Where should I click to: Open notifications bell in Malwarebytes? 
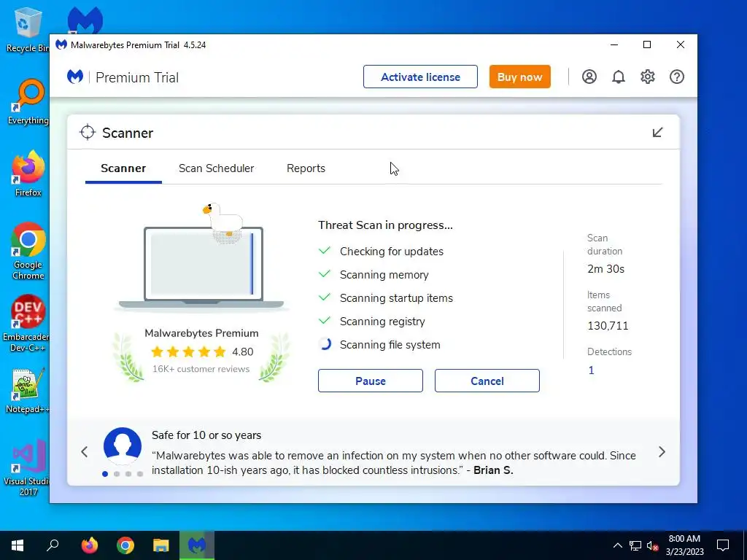(x=619, y=77)
